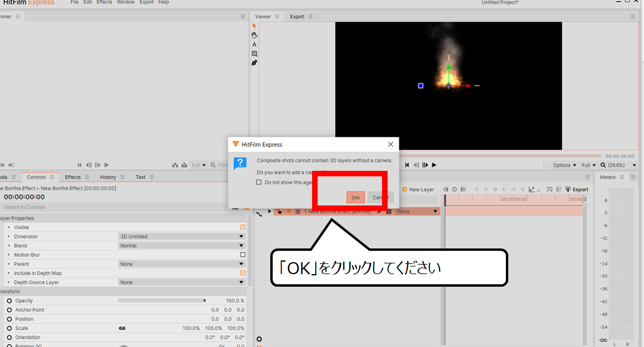Open the Blend mode dropdown showing Normal
644x347 pixels.
click(x=182, y=245)
